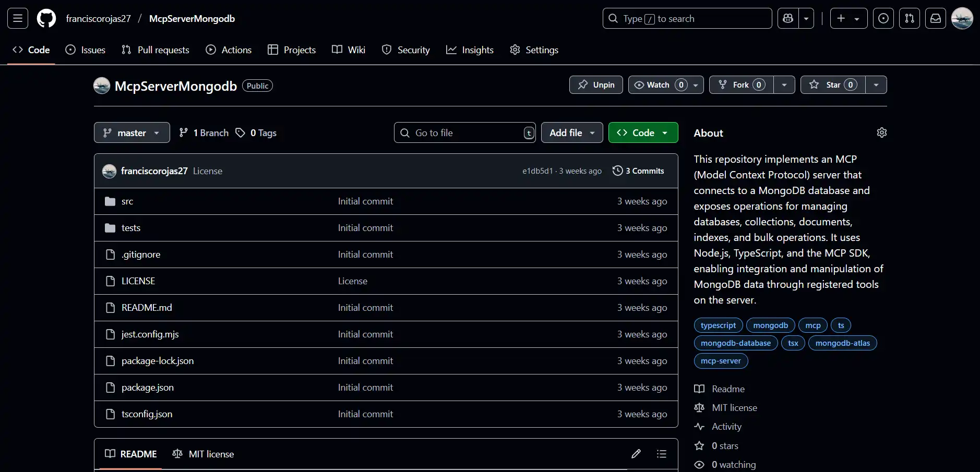
Task: Go to GitHub homepage via Octocat logo
Action: pyautogui.click(x=46, y=19)
